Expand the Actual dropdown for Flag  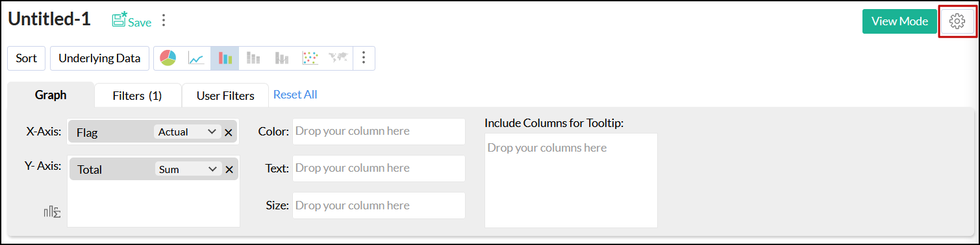[188, 132]
